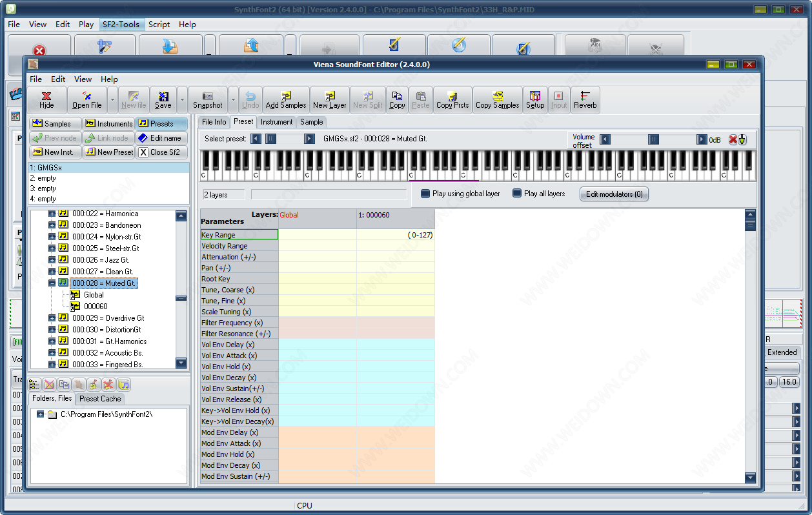Click the Input toolbar button
Screen dimensions: 812x515
pyautogui.click(x=559, y=100)
